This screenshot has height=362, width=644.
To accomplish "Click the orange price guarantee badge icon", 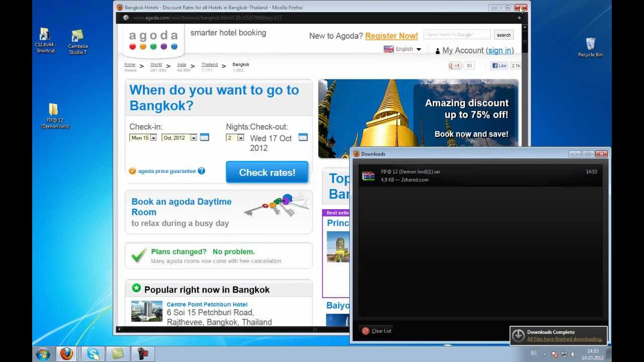I will coord(132,171).
